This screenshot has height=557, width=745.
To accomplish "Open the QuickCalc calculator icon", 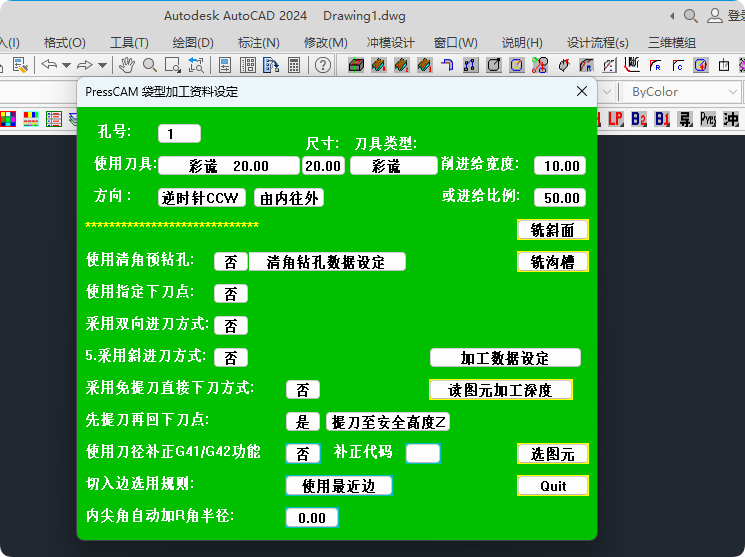I will (x=294, y=65).
